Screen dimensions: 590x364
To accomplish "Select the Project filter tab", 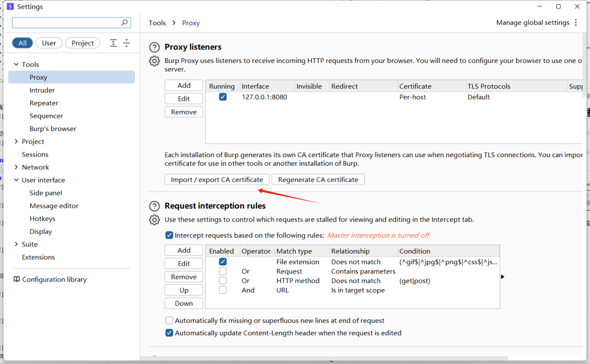I will (83, 43).
